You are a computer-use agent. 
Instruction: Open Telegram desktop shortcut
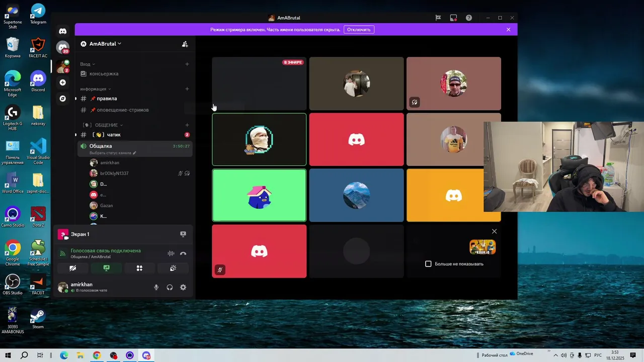click(38, 14)
